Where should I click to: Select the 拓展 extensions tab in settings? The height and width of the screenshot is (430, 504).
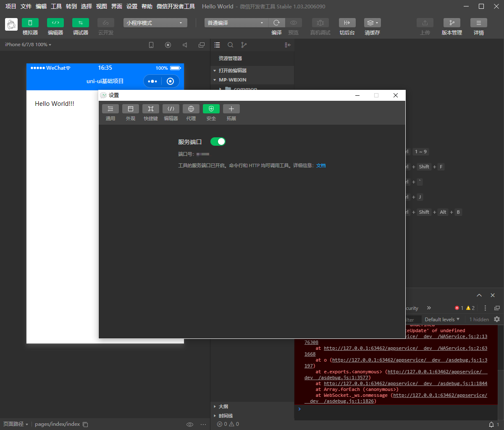coord(231,113)
